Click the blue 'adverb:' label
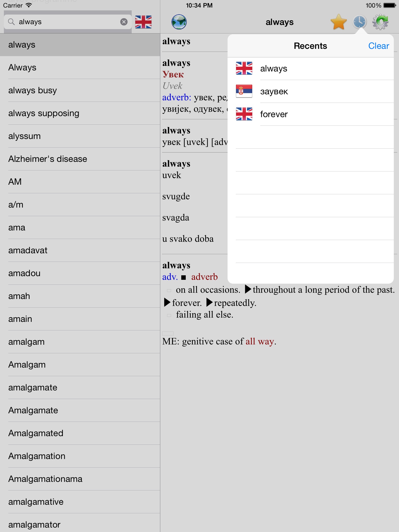 click(x=177, y=97)
